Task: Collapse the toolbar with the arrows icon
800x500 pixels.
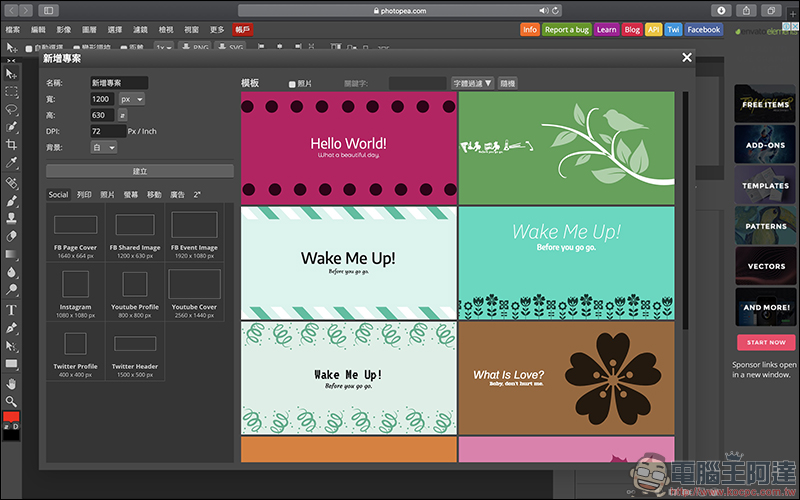Action: pos(11,61)
